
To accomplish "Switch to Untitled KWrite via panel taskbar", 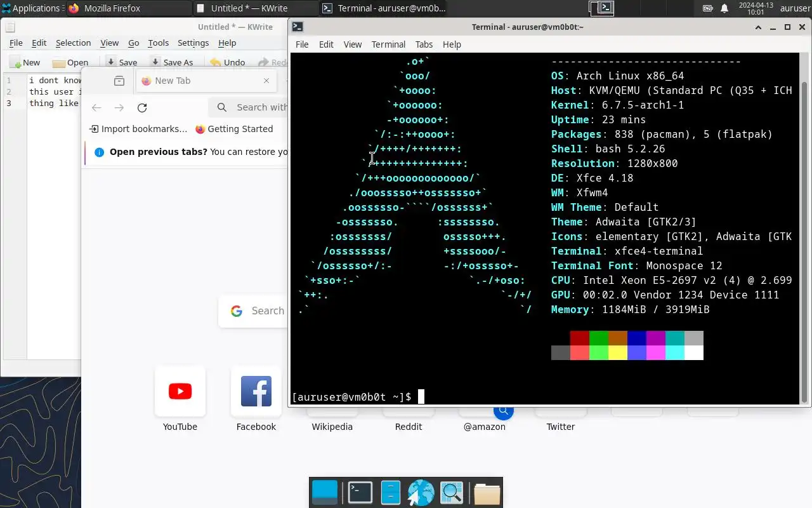I will point(255,8).
